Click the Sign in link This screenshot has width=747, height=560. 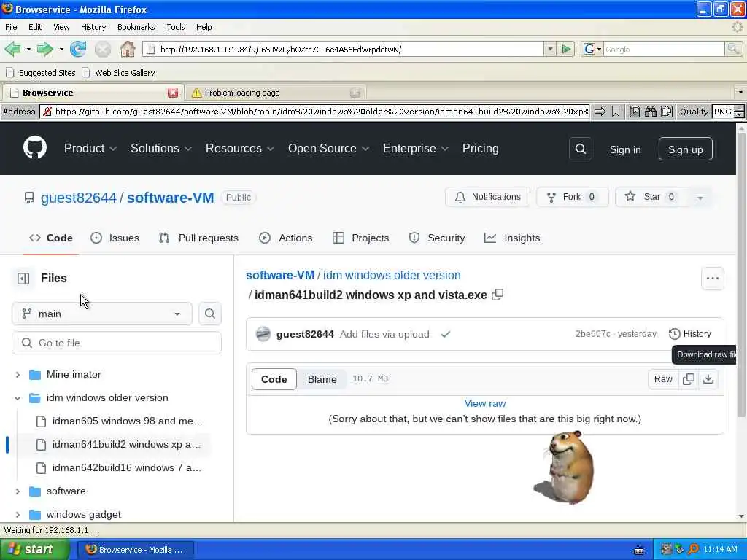(x=625, y=149)
